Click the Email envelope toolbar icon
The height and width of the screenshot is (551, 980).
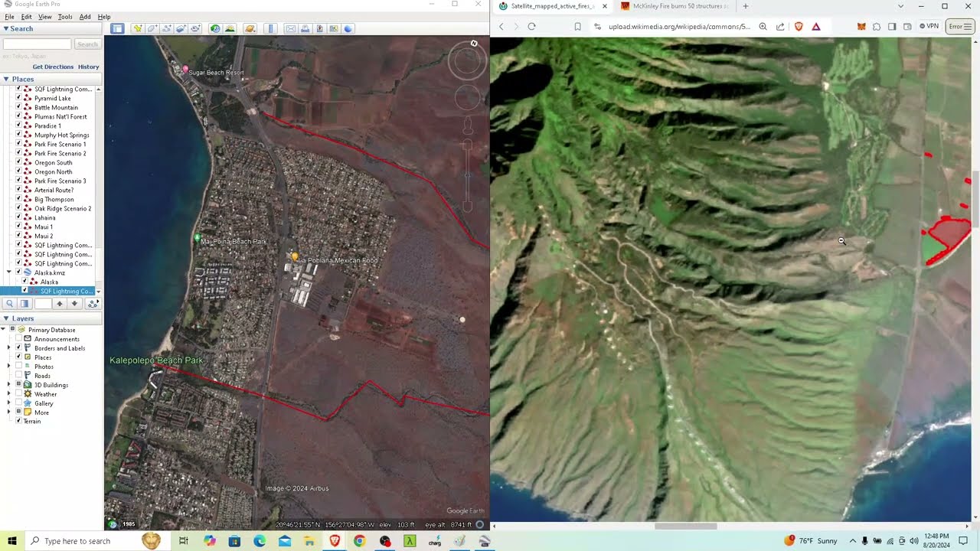tap(290, 28)
